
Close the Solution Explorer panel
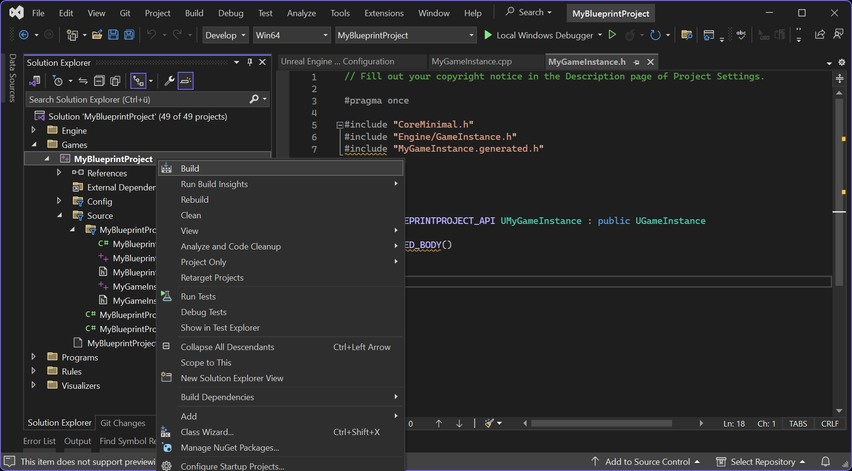click(x=262, y=62)
